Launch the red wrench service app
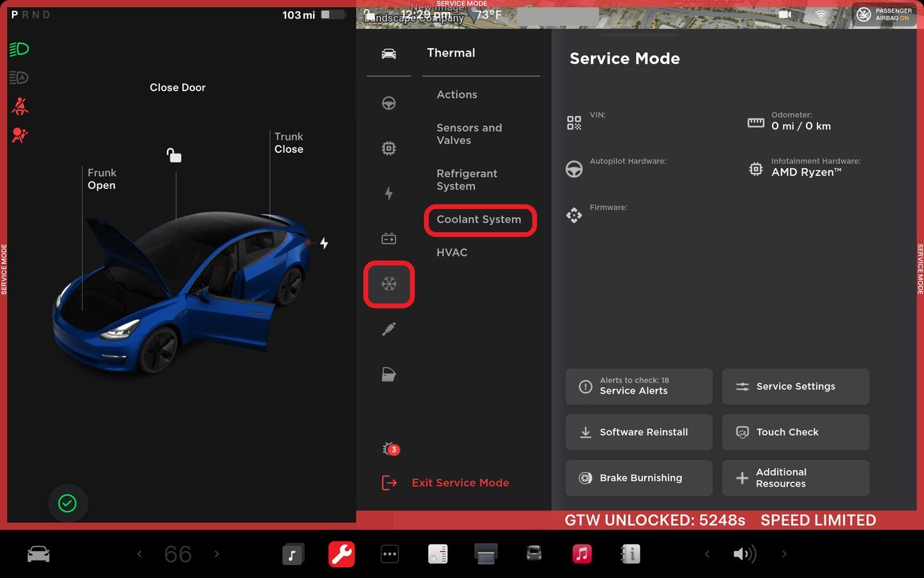924x578 pixels. 341,554
